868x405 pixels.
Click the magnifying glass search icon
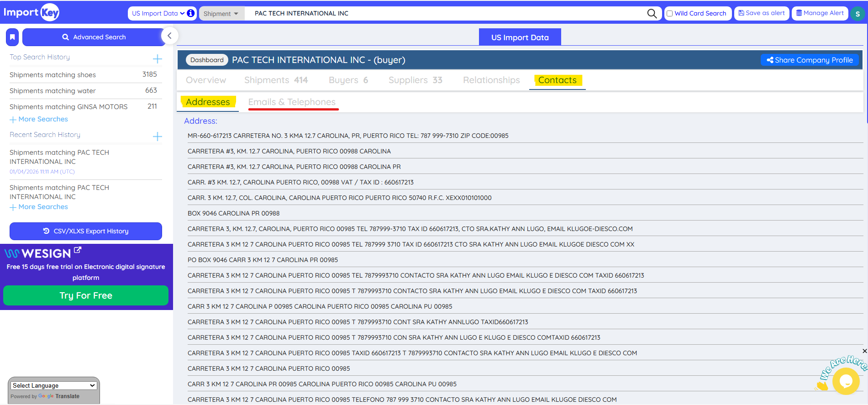tap(652, 14)
